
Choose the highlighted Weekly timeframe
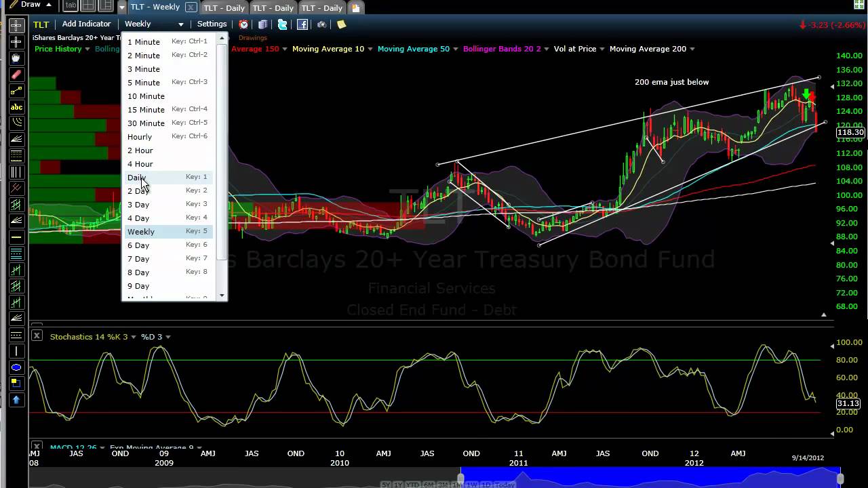(x=170, y=231)
